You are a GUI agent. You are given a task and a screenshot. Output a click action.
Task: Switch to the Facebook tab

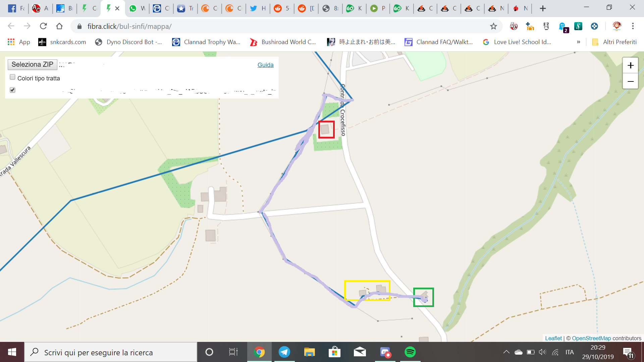tap(16, 8)
